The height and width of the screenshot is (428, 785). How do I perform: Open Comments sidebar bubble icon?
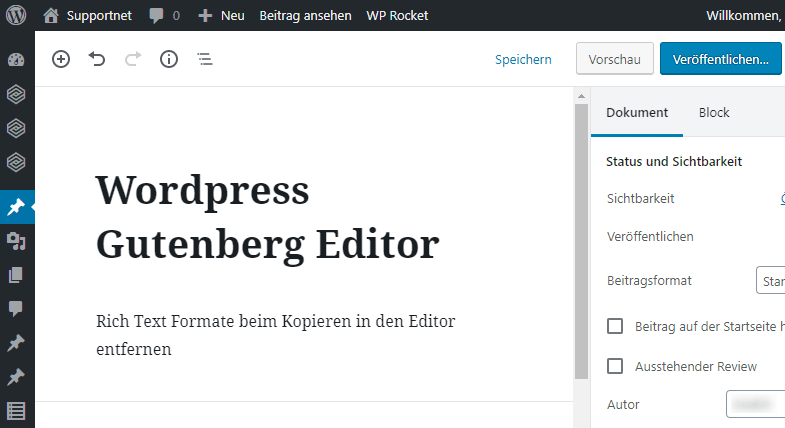click(x=16, y=309)
